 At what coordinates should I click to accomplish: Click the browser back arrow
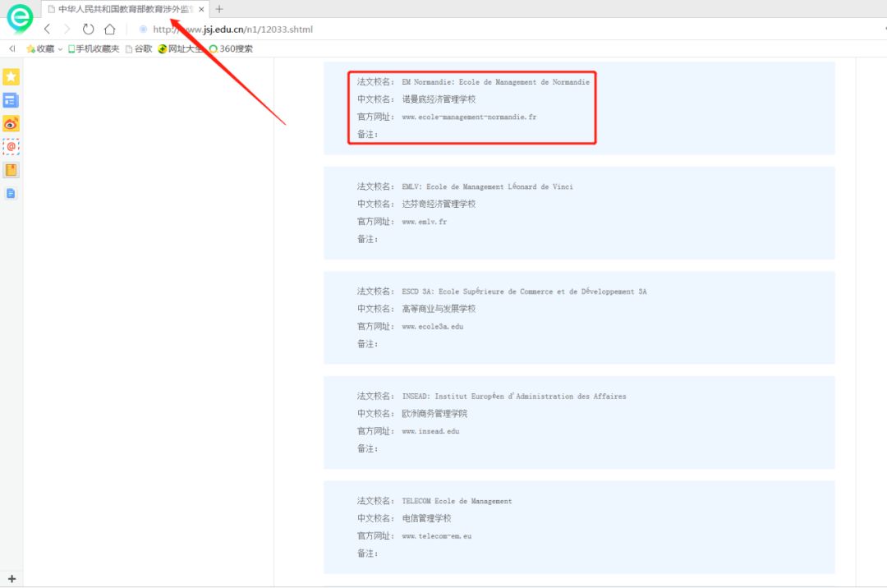coord(47,29)
